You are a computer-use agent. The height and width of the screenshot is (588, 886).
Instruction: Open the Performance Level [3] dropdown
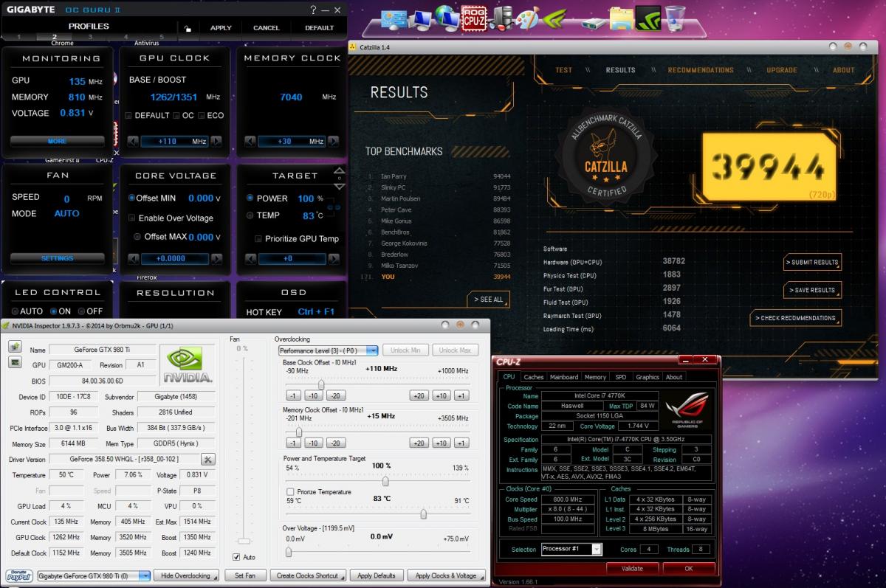pos(328,350)
